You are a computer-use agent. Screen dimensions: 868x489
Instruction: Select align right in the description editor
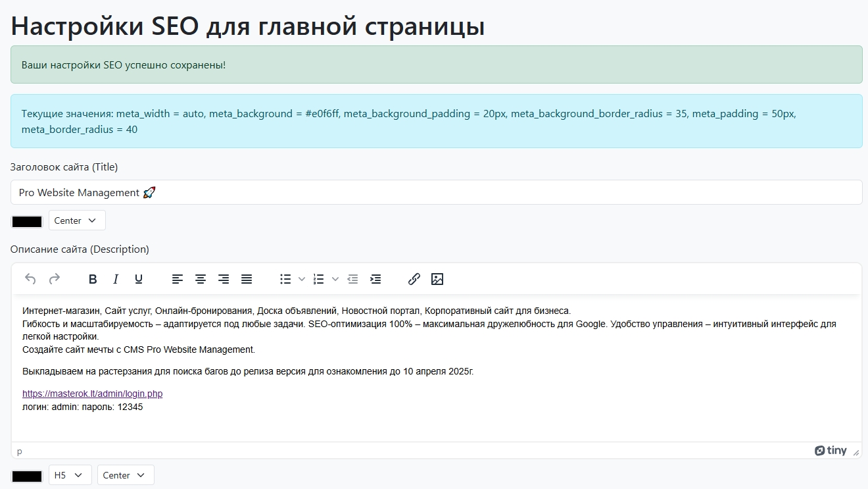coord(224,279)
